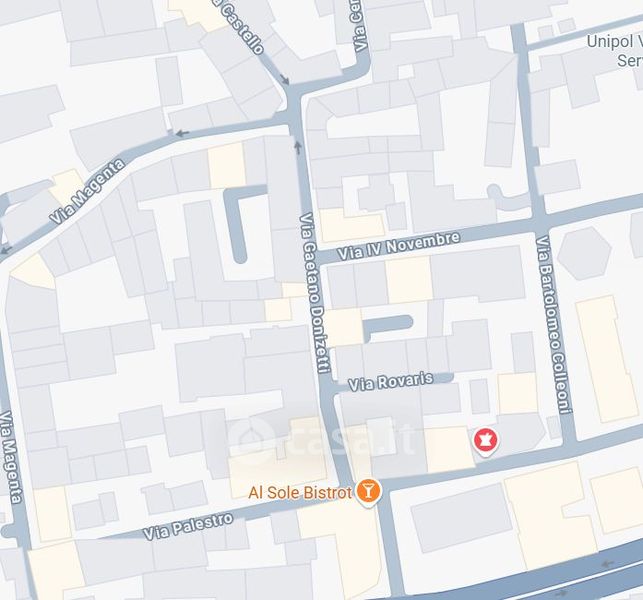Click the red pharmacy marker icon
The image size is (643, 600).
point(486,441)
